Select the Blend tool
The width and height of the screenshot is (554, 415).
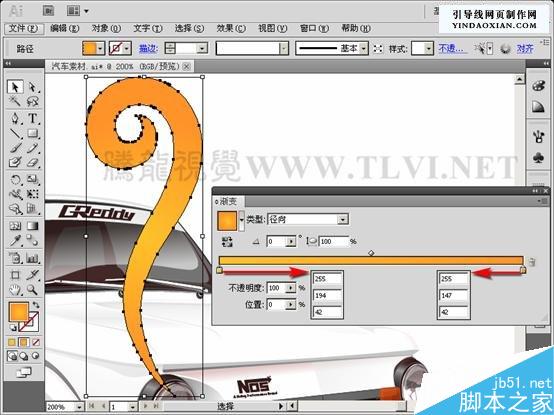(33, 241)
